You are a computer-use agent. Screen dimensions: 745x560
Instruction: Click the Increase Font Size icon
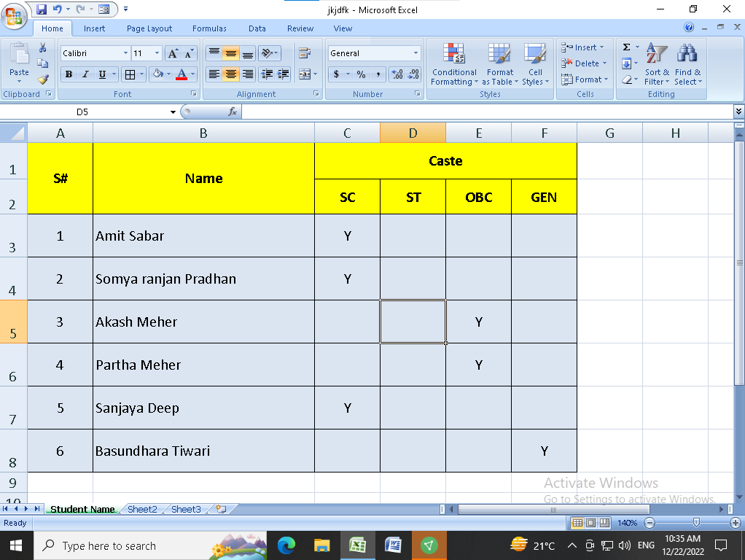173,53
